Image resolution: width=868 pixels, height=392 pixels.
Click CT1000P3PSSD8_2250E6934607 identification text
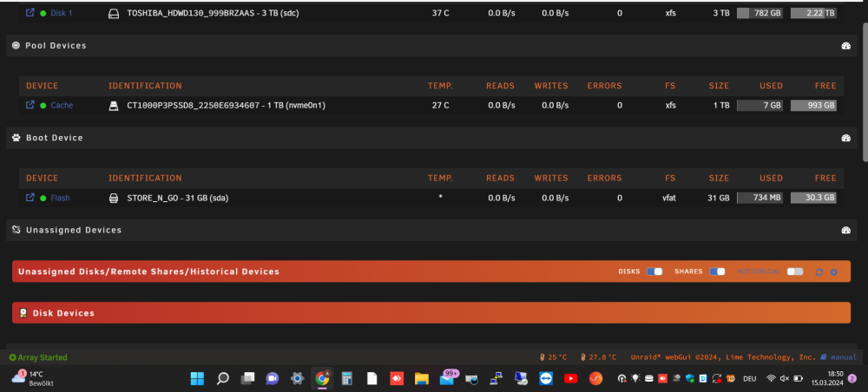(x=226, y=105)
